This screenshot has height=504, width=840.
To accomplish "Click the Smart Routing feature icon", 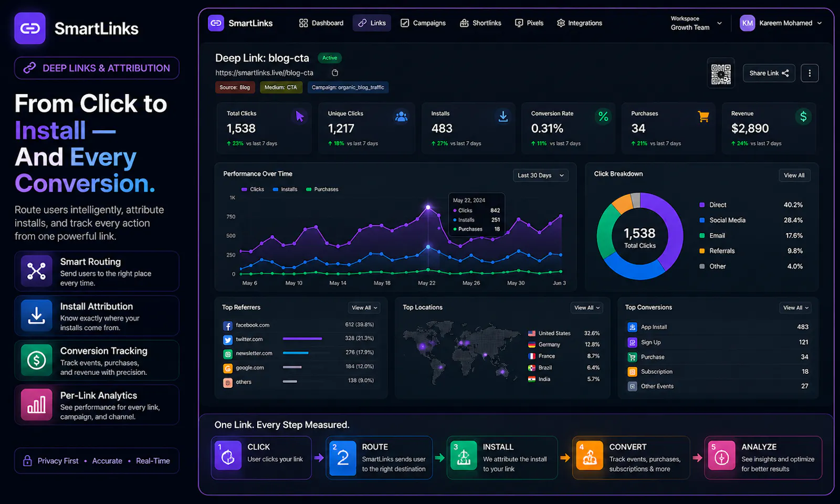I will tap(36, 271).
